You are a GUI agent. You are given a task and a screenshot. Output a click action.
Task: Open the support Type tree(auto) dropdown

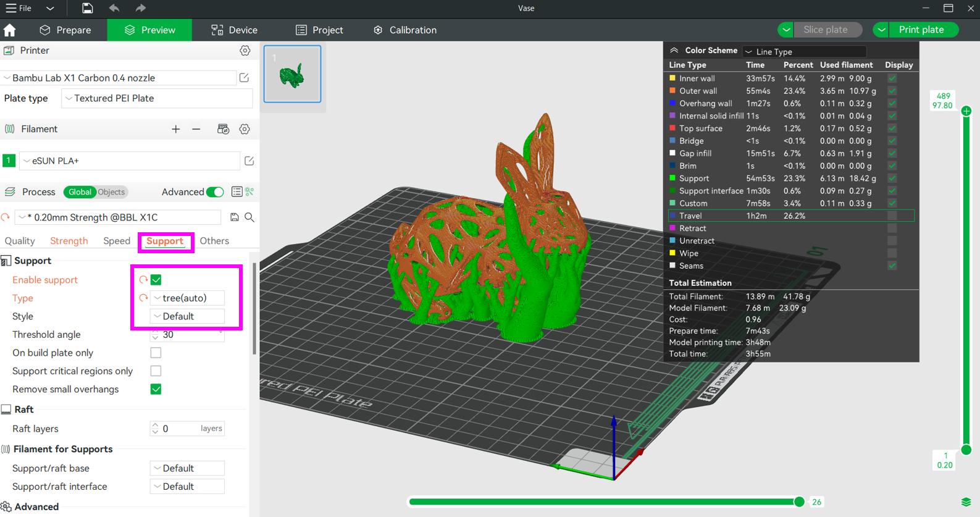point(188,298)
